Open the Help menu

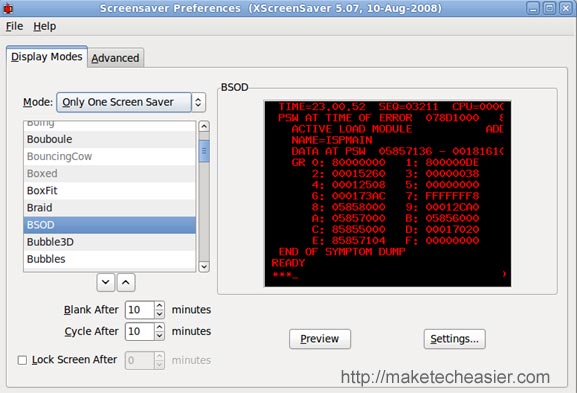point(45,26)
